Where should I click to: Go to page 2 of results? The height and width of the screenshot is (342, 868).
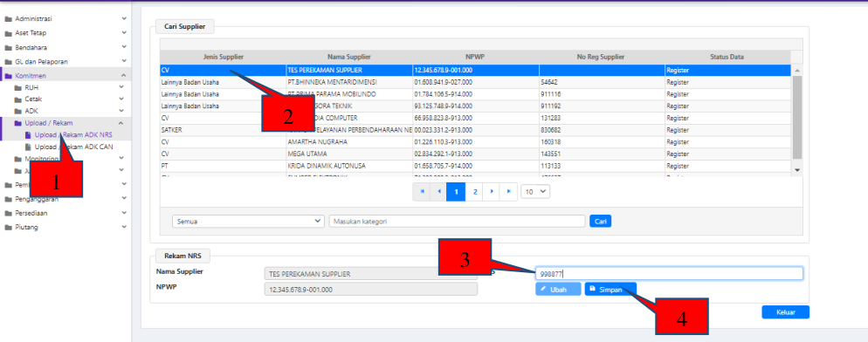[x=474, y=191]
